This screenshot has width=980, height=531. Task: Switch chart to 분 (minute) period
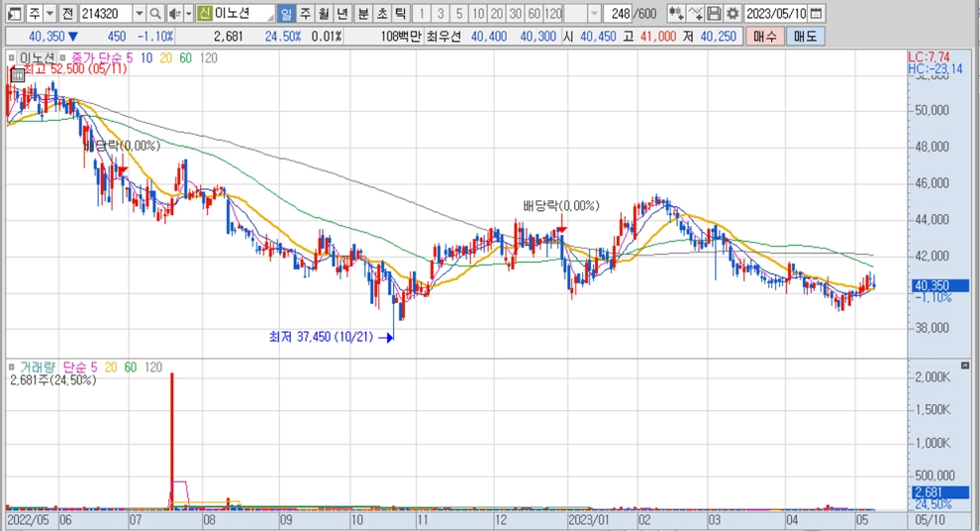pyautogui.click(x=362, y=14)
